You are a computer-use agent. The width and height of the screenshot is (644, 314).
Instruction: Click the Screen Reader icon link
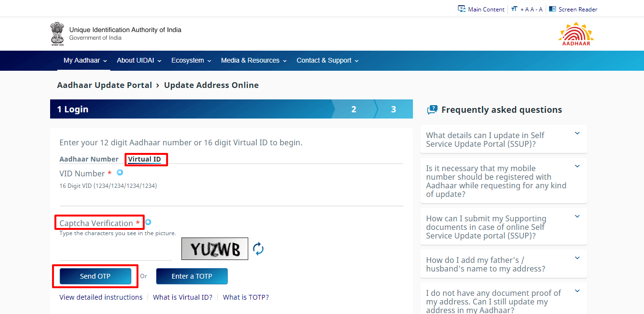coord(552,9)
